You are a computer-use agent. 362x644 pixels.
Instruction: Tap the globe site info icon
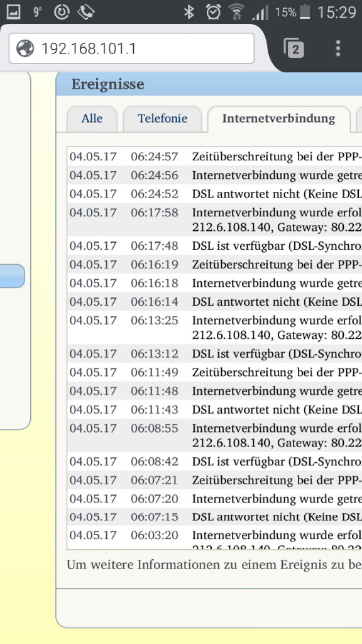[25, 48]
